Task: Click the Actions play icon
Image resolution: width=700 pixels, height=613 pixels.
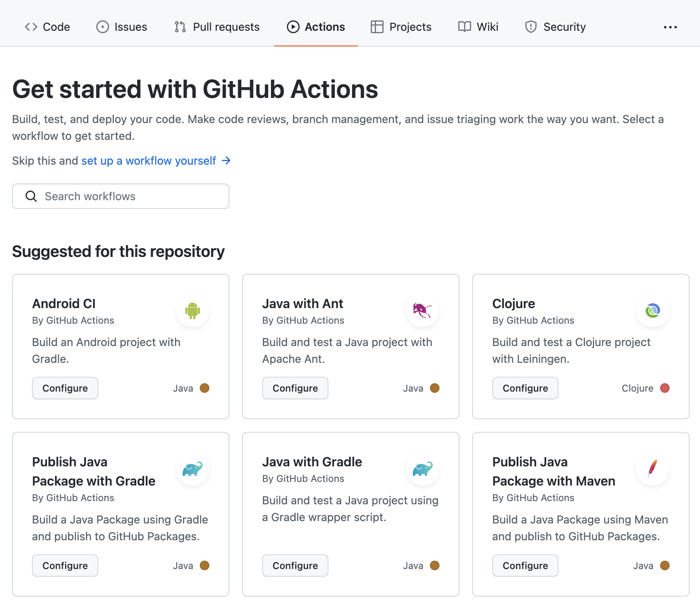Action: (292, 27)
